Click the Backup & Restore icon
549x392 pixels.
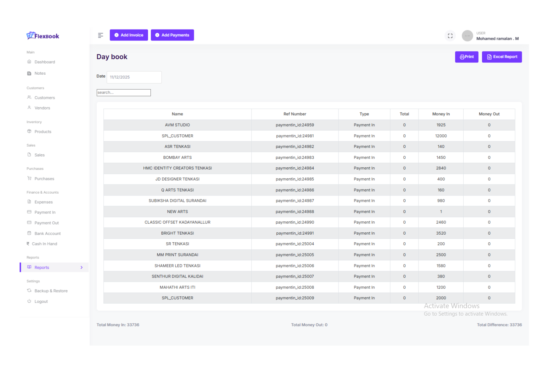click(x=29, y=291)
